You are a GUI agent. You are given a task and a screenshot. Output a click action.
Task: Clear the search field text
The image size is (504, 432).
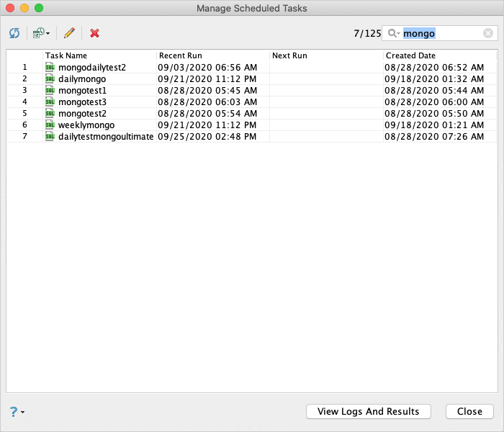(x=488, y=33)
